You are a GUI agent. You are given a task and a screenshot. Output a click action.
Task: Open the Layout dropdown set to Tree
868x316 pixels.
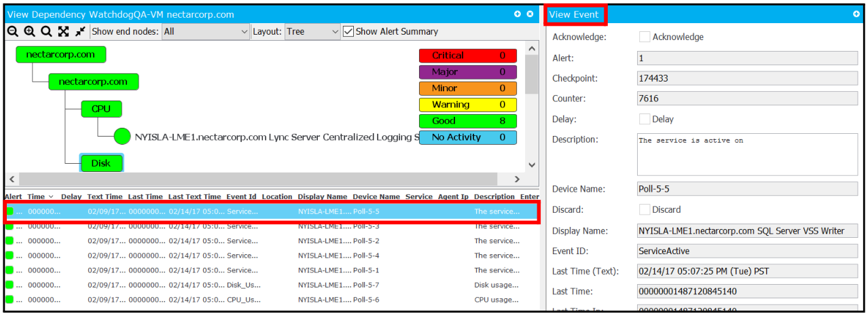[x=312, y=31]
